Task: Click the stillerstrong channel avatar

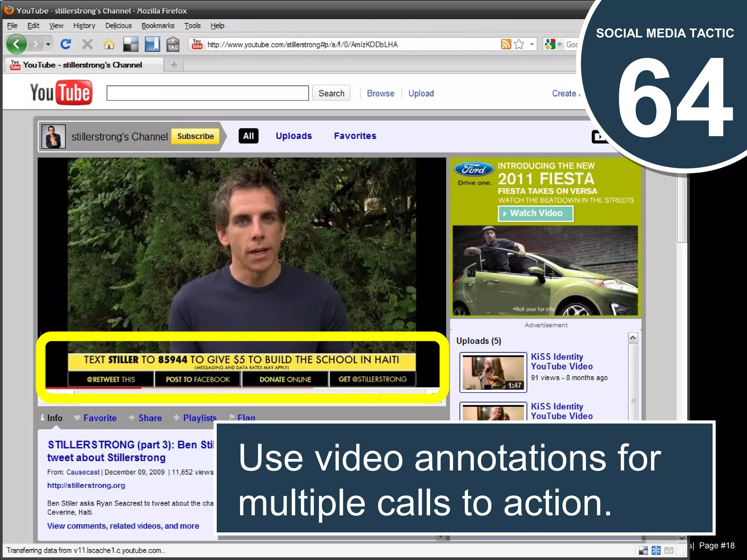Action: [54, 136]
